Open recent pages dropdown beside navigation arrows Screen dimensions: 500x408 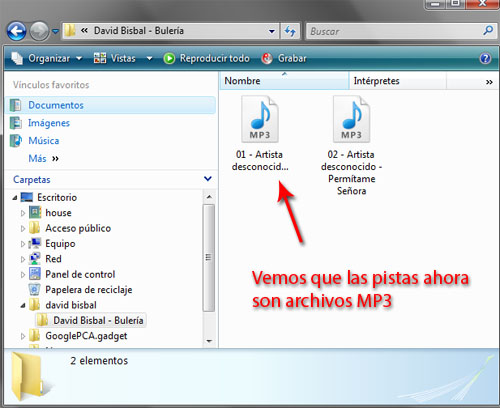click(55, 31)
